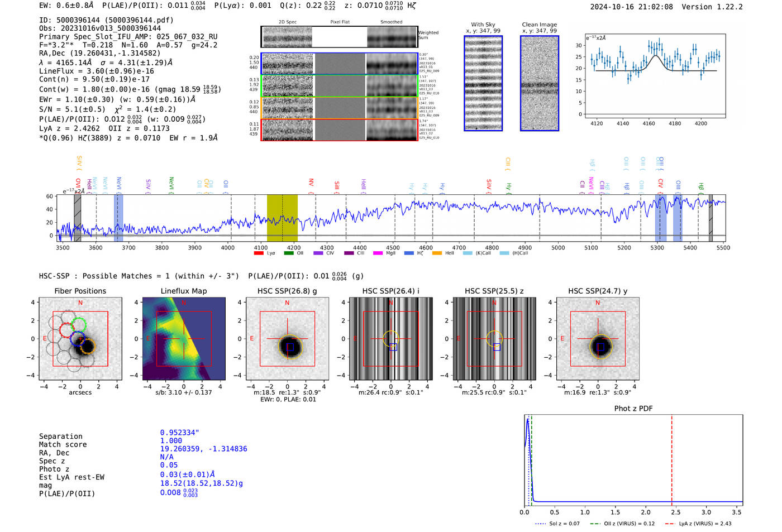The width and height of the screenshot is (782, 532).
Task: Click the CIV legend swatch
Action: (318, 253)
